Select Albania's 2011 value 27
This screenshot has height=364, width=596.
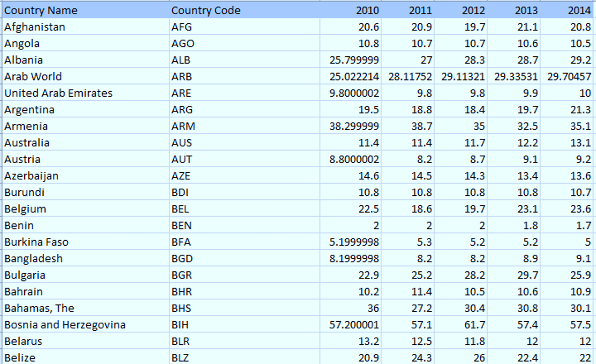[409, 60]
